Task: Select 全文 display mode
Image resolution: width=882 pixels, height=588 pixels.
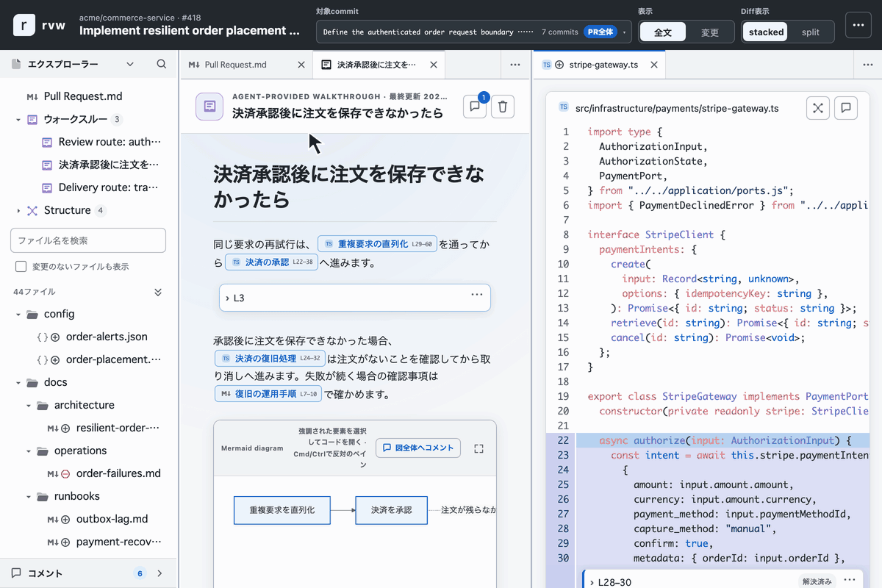Action: (663, 32)
